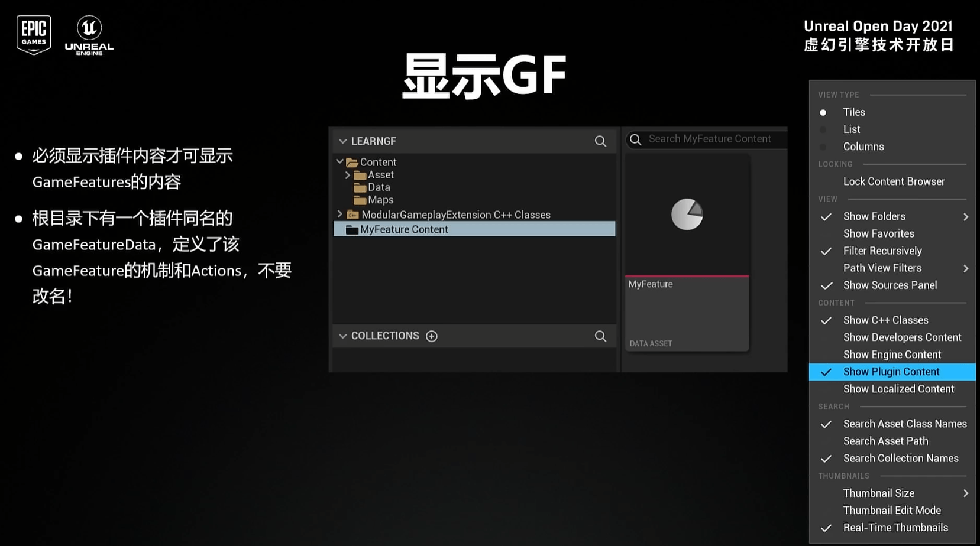980x546 pixels.
Task: Click the Show Plugin Content menu item
Action: [892, 372]
